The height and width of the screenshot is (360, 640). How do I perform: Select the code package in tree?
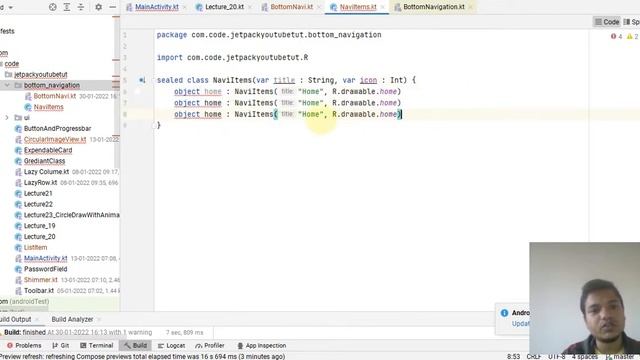[12, 64]
